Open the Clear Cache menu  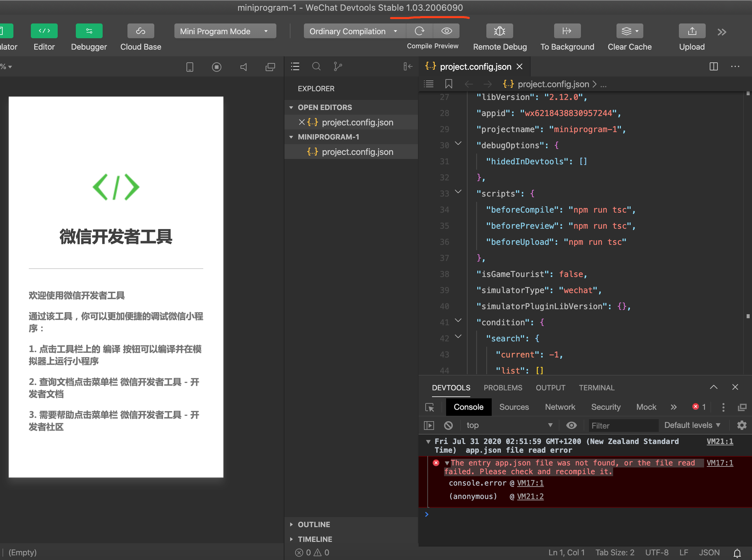630,31
